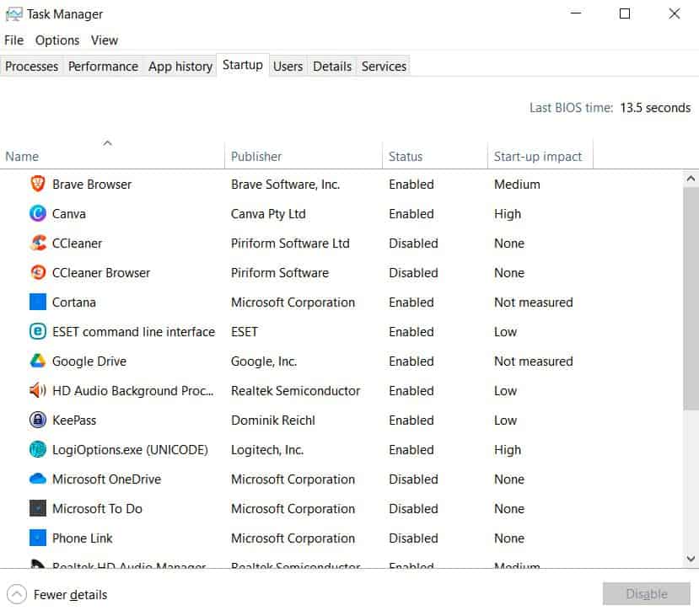
Task: Click publisher Google, Inc.
Action: point(264,362)
